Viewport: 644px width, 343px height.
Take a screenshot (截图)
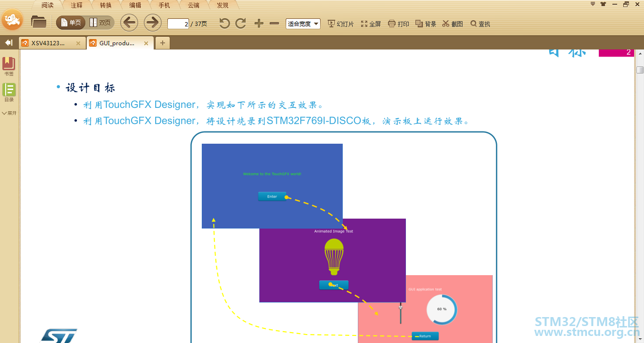pos(453,24)
